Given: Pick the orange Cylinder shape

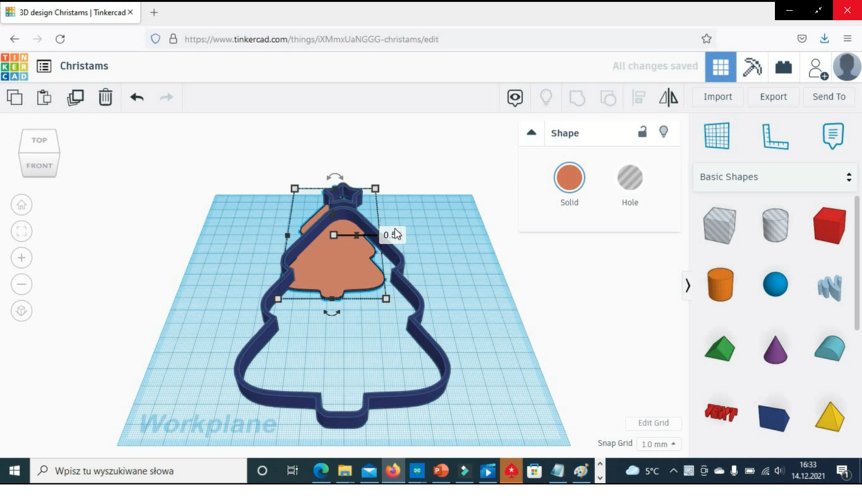Looking at the screenshot, I should point(720,284).
